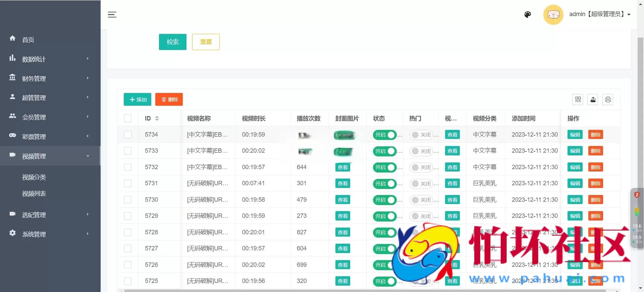Toggle the 关闭 hot switch for 5733
Viewport: 644px width, 292px height.
pos(421,151)
